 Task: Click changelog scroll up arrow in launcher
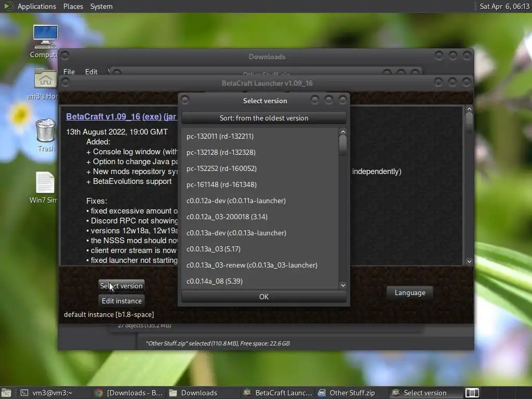(x=469, y=109)
